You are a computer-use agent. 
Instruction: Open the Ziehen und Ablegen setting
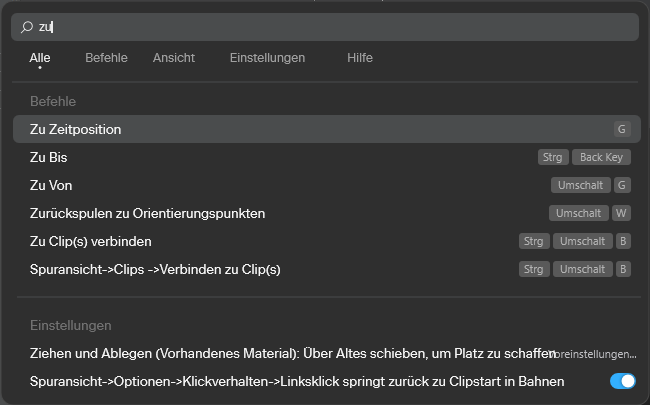(x=290, y=353)
